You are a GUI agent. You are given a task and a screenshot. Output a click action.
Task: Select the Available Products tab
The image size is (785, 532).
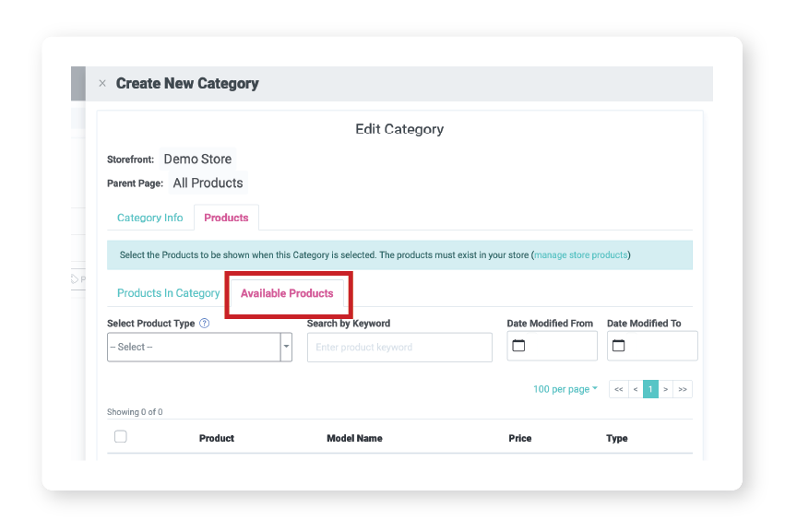(x=287, y=293)
